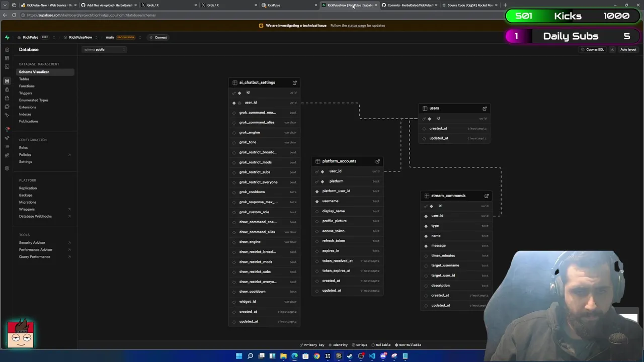Open the schema public dropdown

[105, 49]
